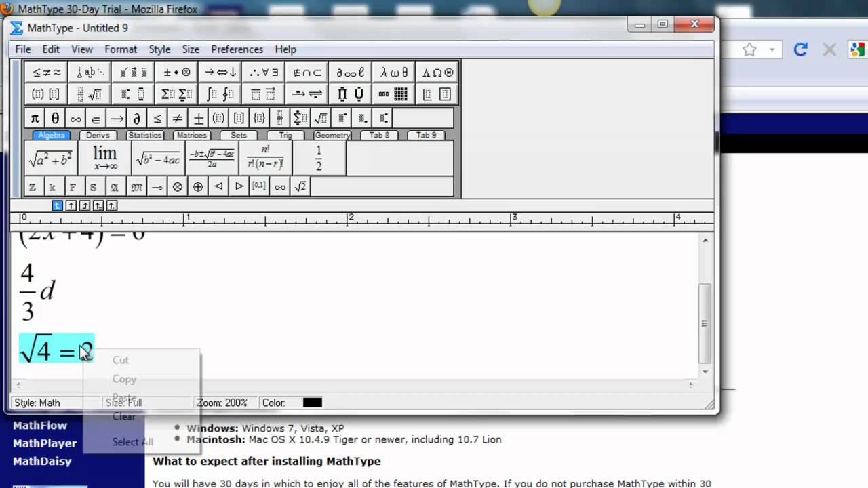Screen dimensions: 868x488
Task: Insert the element-of symbol in the small bar
Action: 96,118
